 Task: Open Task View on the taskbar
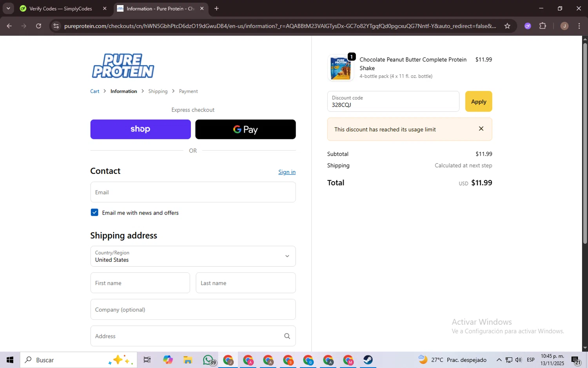click(x=147, y=360)
